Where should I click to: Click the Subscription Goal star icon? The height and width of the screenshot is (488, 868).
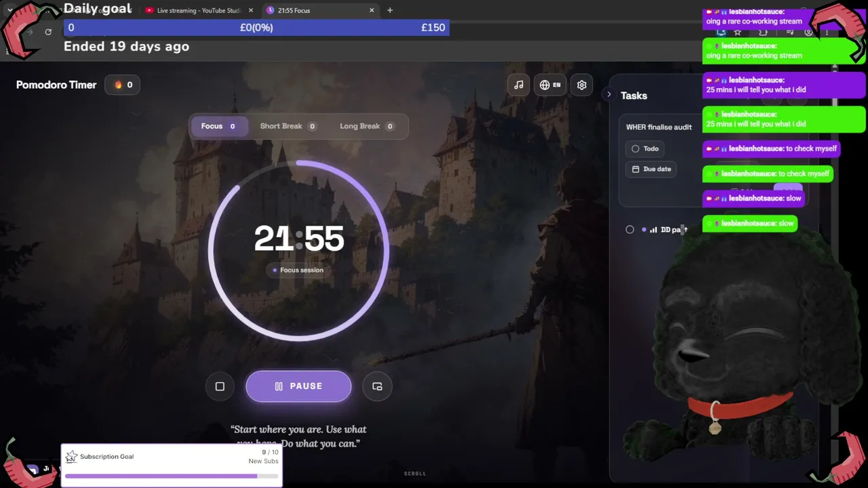click(x=71, y=457)
